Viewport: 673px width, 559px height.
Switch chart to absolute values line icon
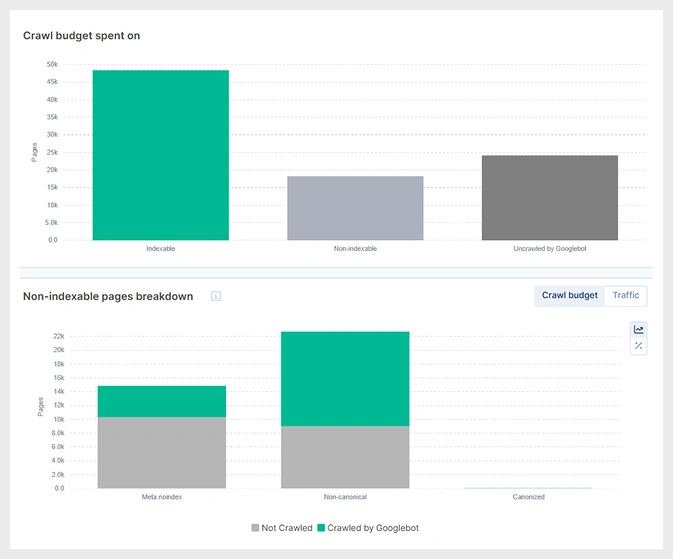[639, 329]
